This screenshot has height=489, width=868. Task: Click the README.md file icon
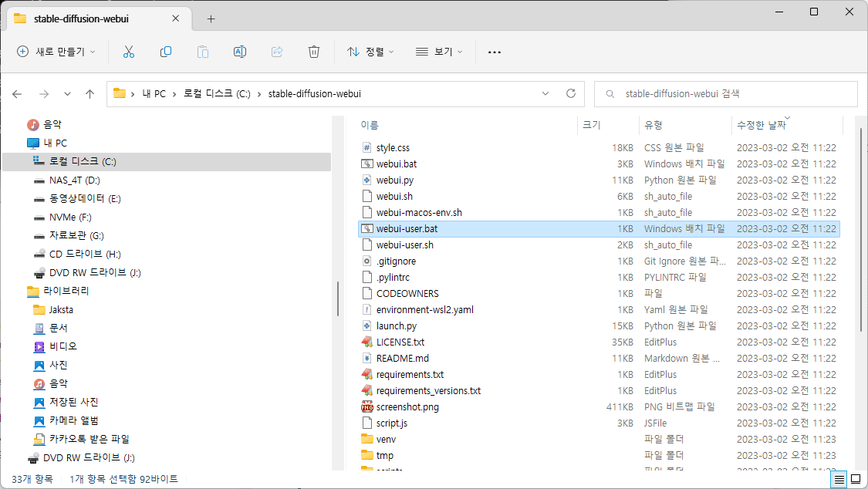pos(366,359)
